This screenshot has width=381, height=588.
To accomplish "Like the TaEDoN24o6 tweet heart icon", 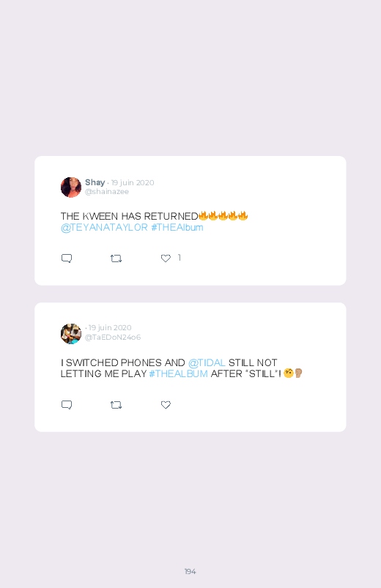I will click(x=166, y=405).
